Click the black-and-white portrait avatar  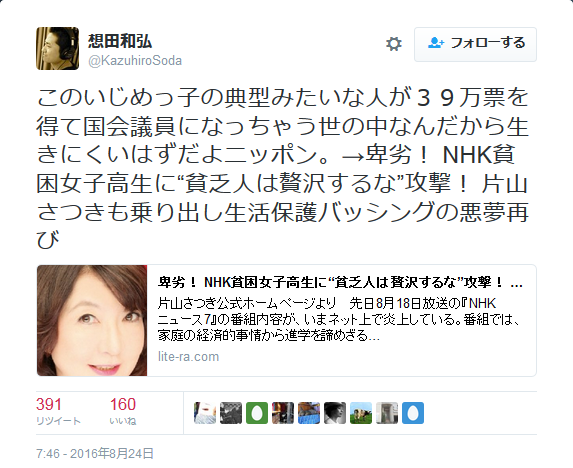tap(335, 413)
